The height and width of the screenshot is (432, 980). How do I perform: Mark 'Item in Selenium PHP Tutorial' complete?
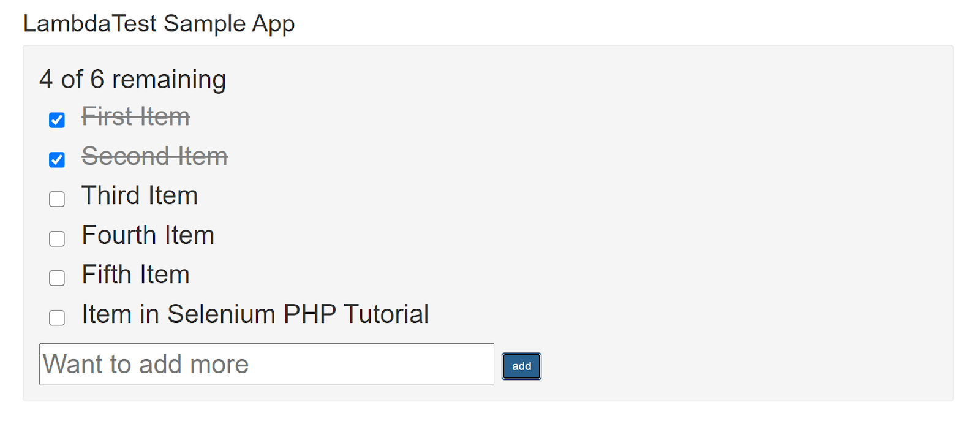click(x=56, y=317)
